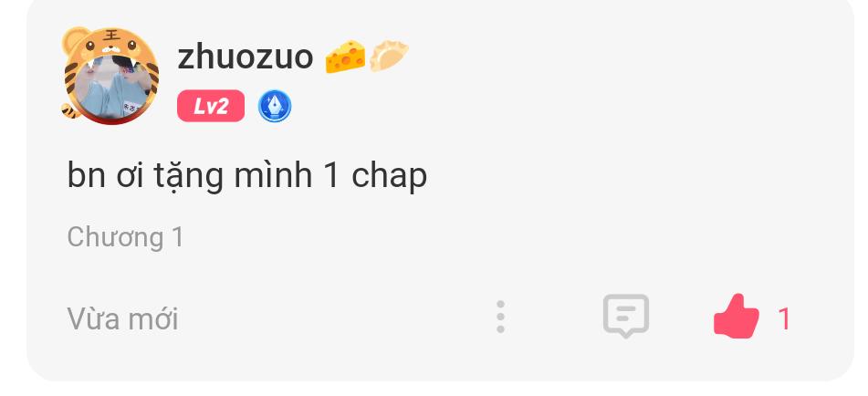The image size is (868, 396).
Task: Select the comment text bn ơi tặng mình
Action: pos(189,176)
